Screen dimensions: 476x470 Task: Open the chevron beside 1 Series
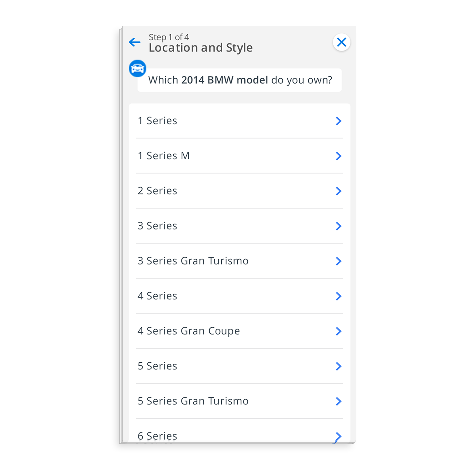(339, 121)
